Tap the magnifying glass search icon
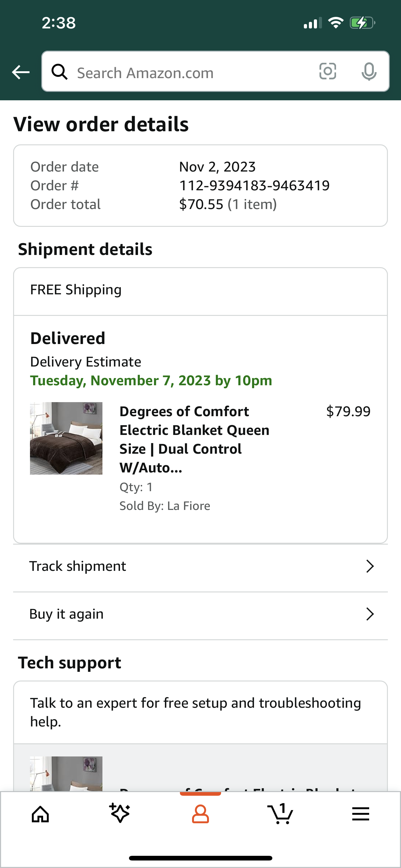401x868 pixels. click(60, 72)
